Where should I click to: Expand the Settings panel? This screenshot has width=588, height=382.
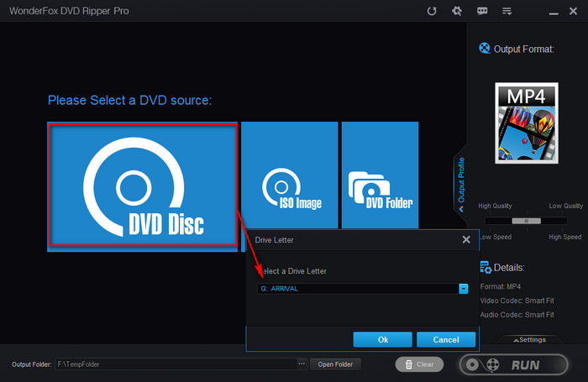(x=529, y=340)
